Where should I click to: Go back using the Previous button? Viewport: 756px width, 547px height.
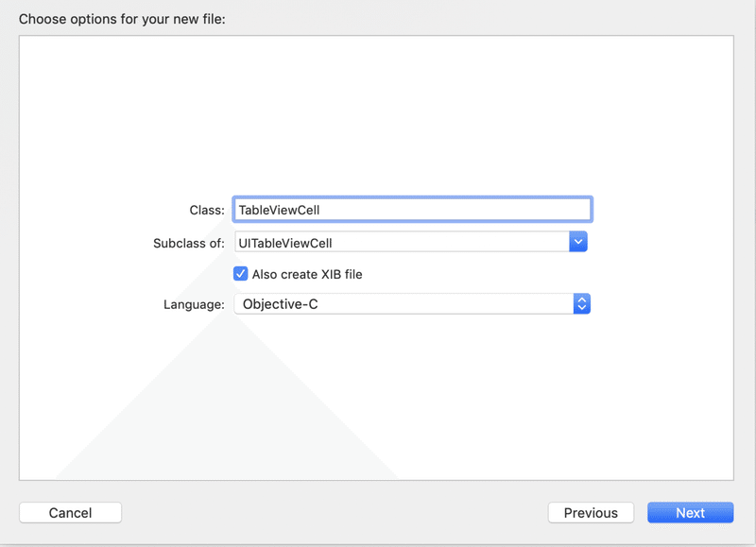click(591, 512)
